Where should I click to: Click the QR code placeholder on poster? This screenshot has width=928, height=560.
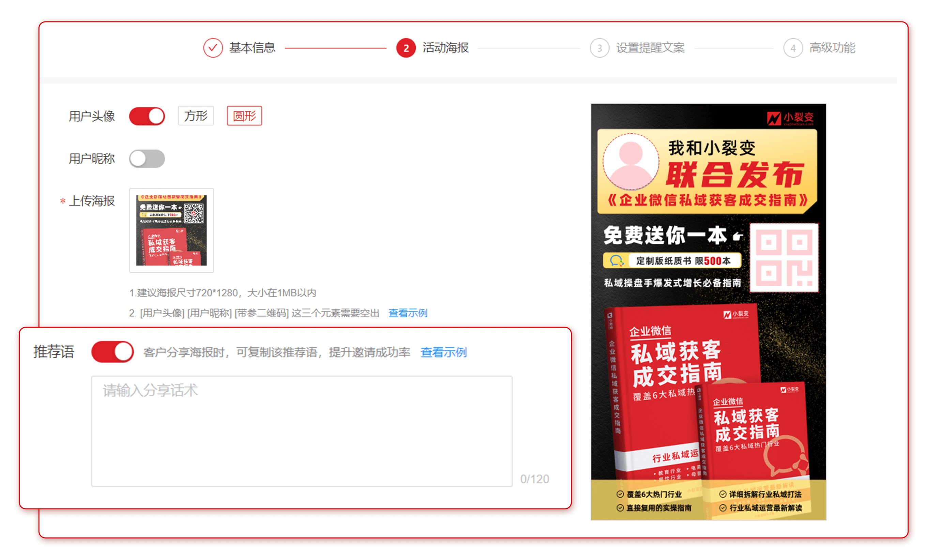point(784,258)
